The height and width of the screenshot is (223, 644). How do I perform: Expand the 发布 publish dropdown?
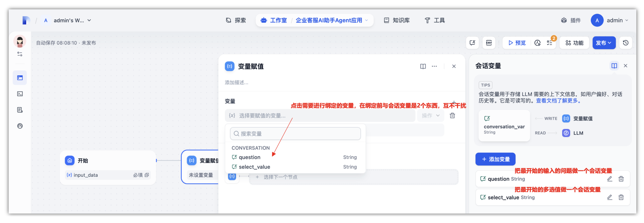click(604, 43)
